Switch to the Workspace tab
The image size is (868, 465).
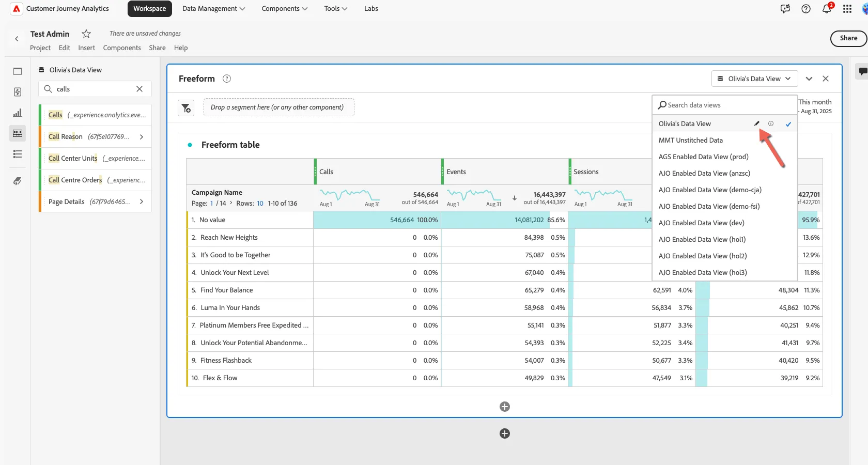point(150,9)
